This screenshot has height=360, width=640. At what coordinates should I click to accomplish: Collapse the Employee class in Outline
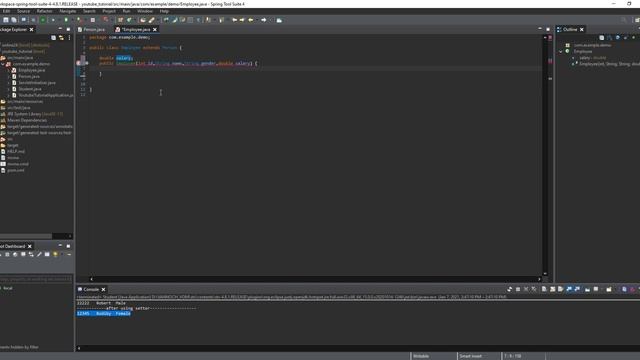[561, 51]
